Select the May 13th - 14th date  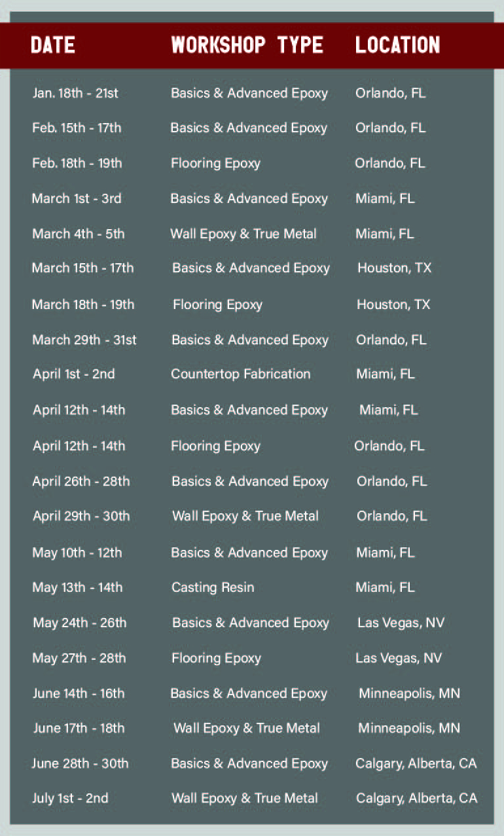click(77, 587)
